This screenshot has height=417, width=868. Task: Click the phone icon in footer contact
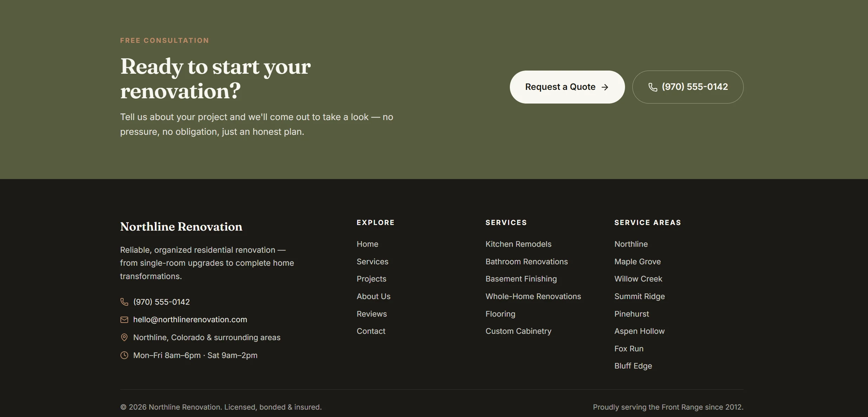[x=124, y=302]
